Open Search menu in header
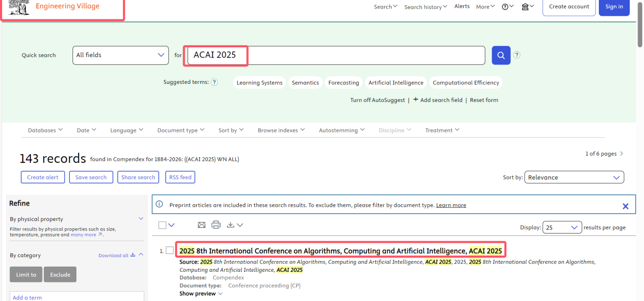 386,6
